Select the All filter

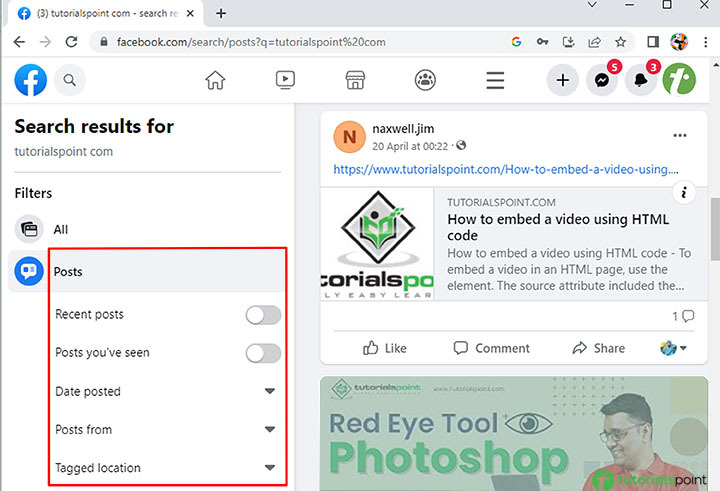147,229
